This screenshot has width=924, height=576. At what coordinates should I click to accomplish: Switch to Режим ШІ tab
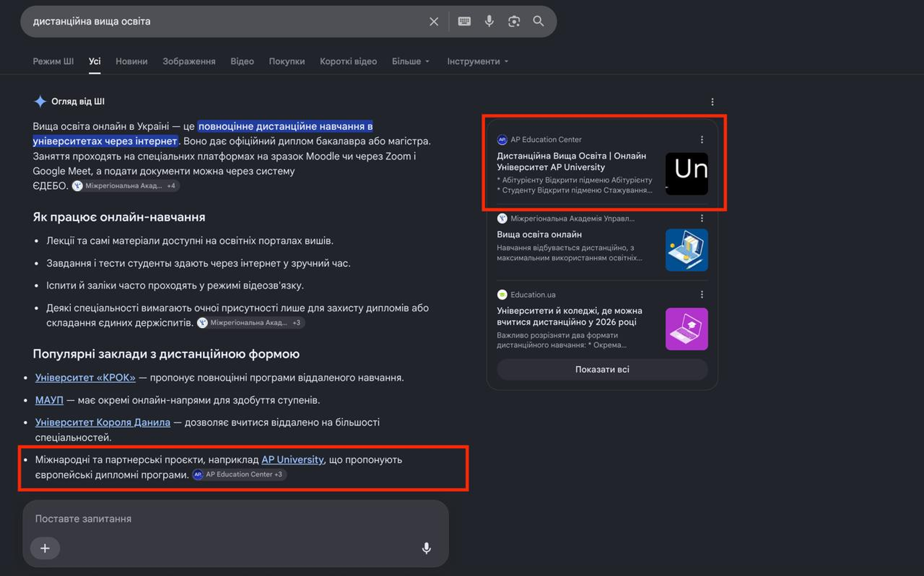(x=53, y=62)
